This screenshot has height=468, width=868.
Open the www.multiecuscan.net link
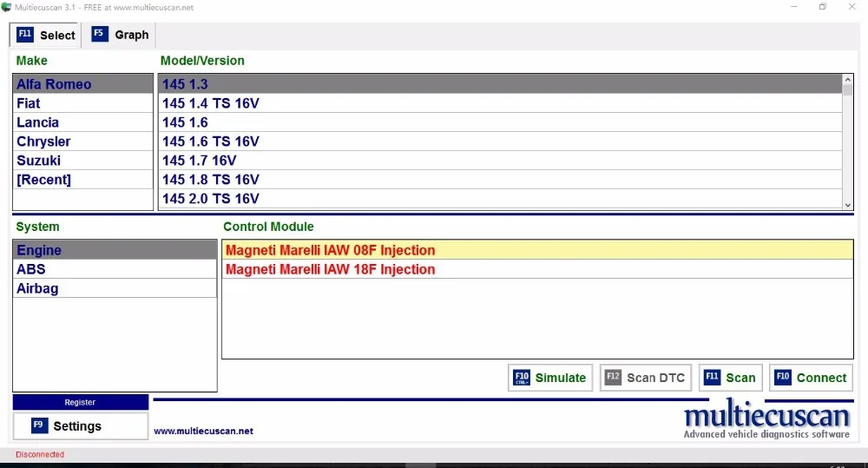[203, 431]
